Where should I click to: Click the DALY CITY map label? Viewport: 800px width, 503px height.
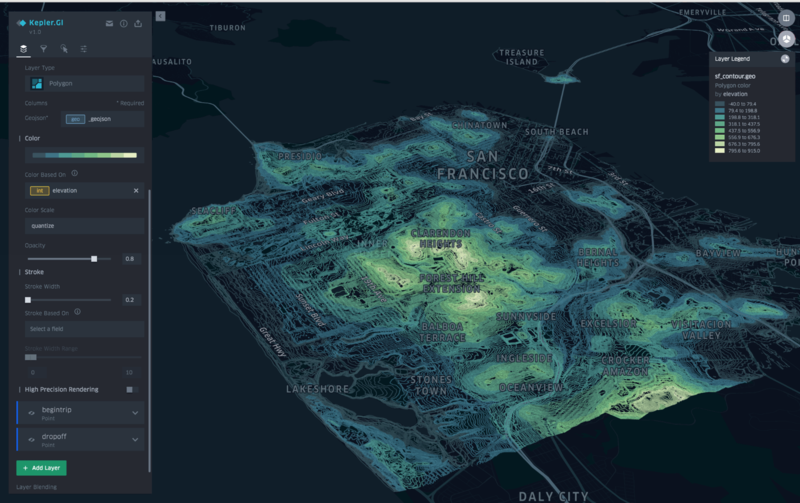click(554, 496)
